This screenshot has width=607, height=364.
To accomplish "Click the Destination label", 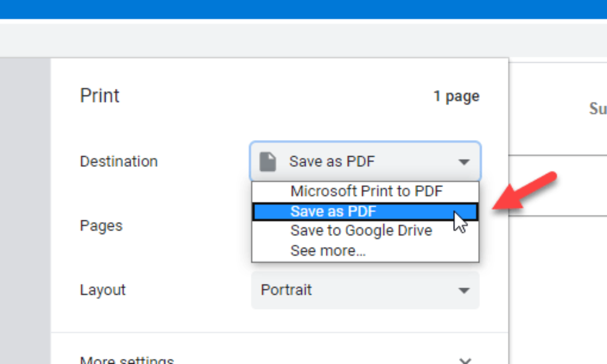I will (119, 162).
